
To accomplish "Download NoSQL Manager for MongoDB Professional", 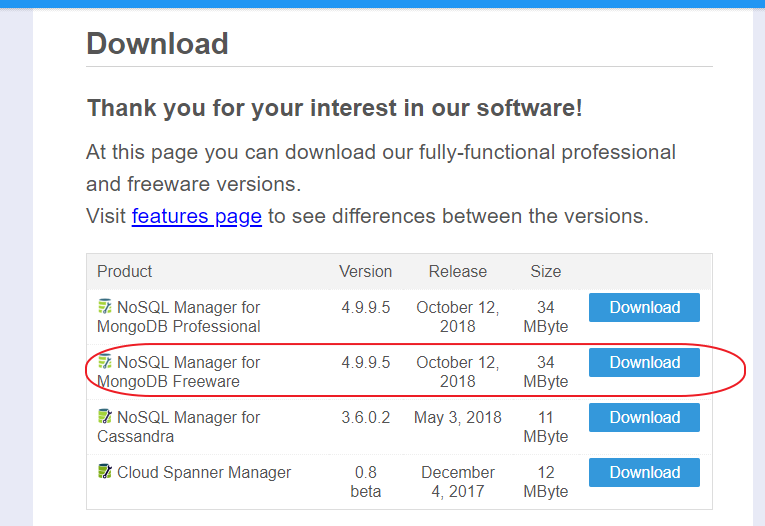I will (x=644, y=308).
